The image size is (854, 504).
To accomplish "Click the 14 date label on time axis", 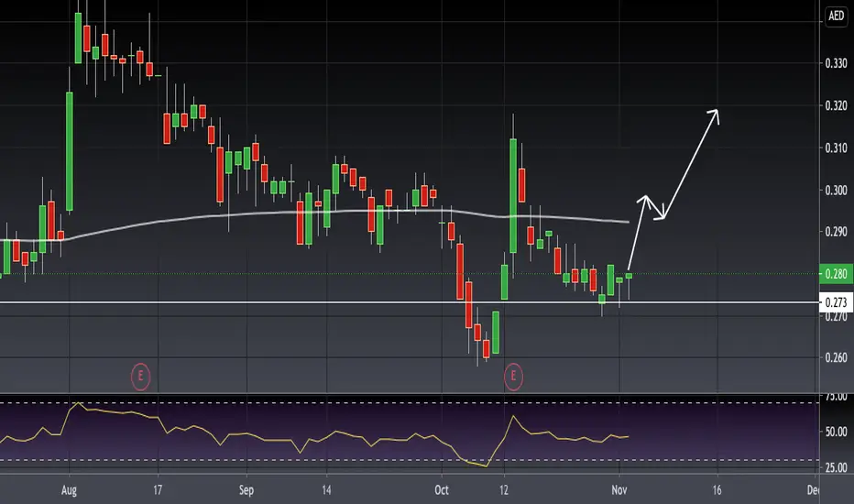I will coord(326,490).
